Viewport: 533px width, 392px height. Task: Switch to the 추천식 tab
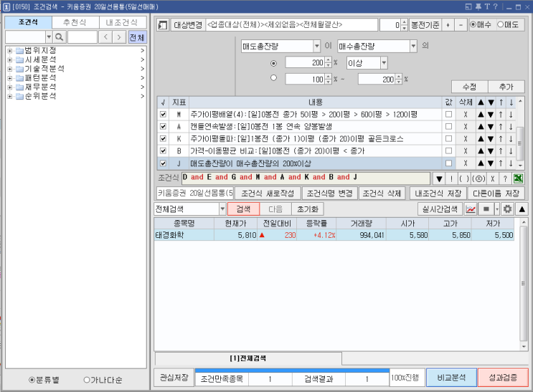pyautogui.click(x=75, y=22)
